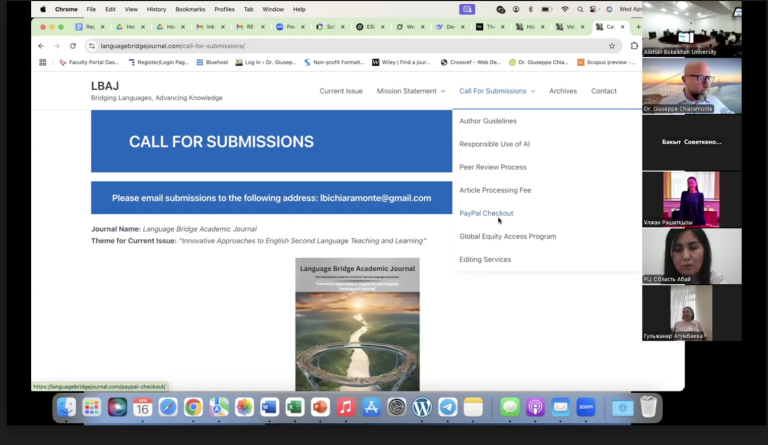Click the Chrome icon in the Dock
The width and height of the screenshot is (768, 445).
pos(193,407)
